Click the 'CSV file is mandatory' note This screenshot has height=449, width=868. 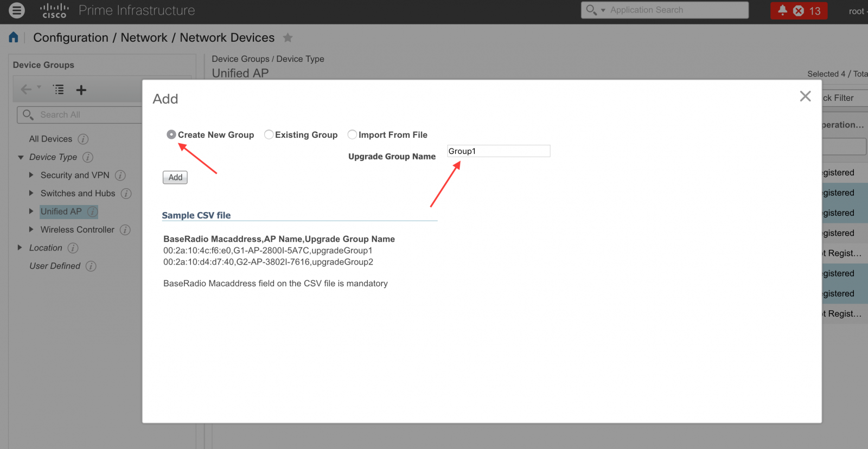[x=276, y=284]
